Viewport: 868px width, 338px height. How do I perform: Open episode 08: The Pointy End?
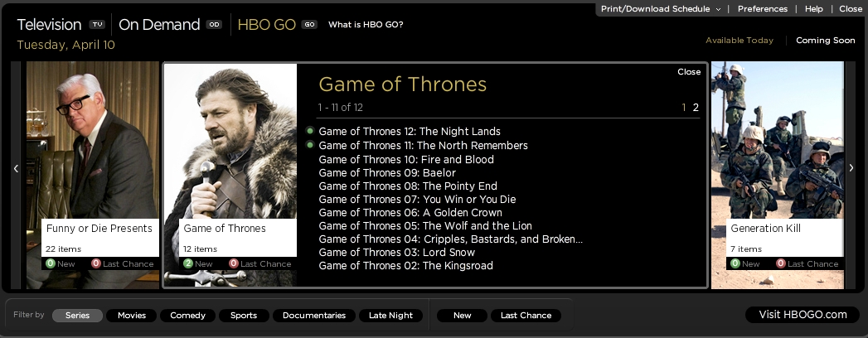pos(408,186)
